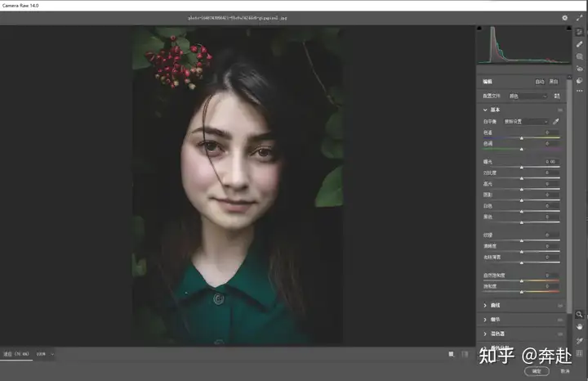The width and height of the screenshot is (588, 381).
Task: Select the Spot Removal healing tool
Action: click(x=579, y=44)
